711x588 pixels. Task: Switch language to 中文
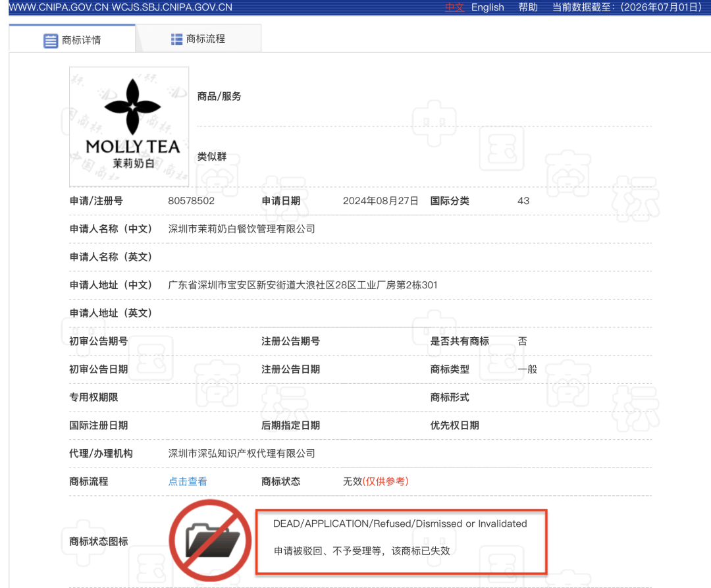tap(454, 7)
